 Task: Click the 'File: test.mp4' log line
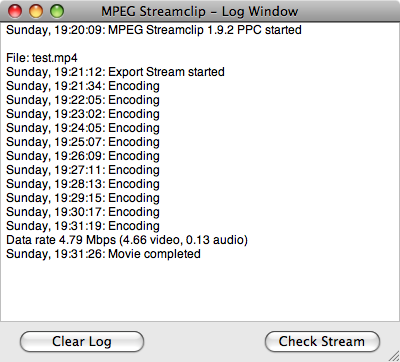(x=42, y=58)
